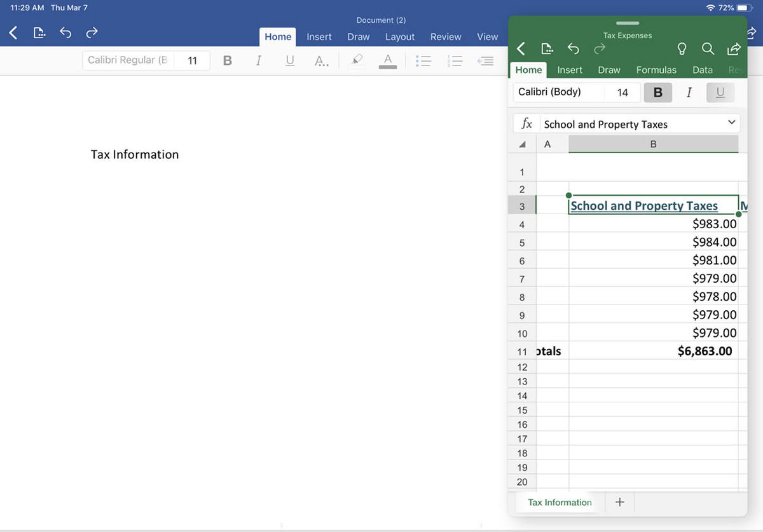The image size is (763, 532).
Task: Switch to the Formulas tab in Excel
Action: pos(656,70)
